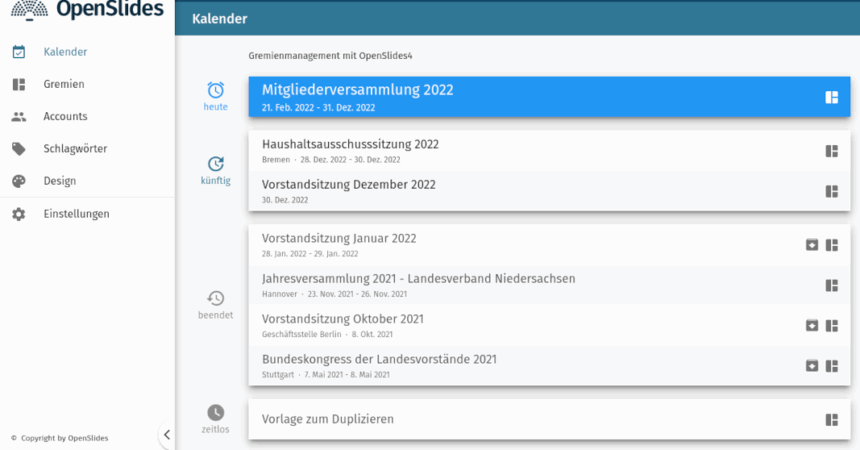Image resolution: width=860 pixels, height=450 pixels.
Task: Click dashboard icon of Vorstandsitzung Januar 2022
Action: click(831, 245)
